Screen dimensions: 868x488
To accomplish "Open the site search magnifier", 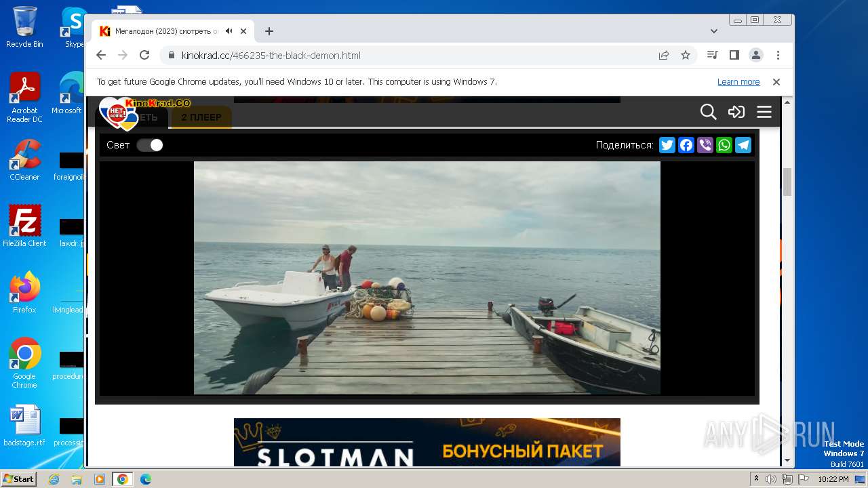I will coord(708,112).
